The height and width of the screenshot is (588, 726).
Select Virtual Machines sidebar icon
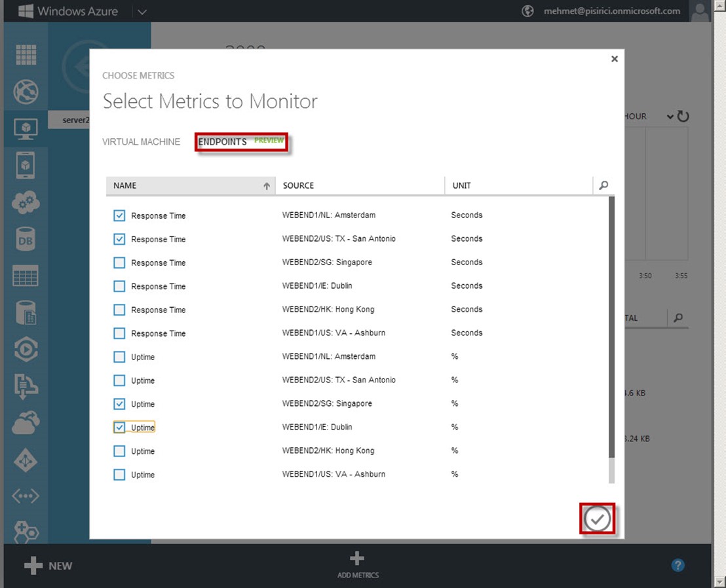click(x=26, y=129)
